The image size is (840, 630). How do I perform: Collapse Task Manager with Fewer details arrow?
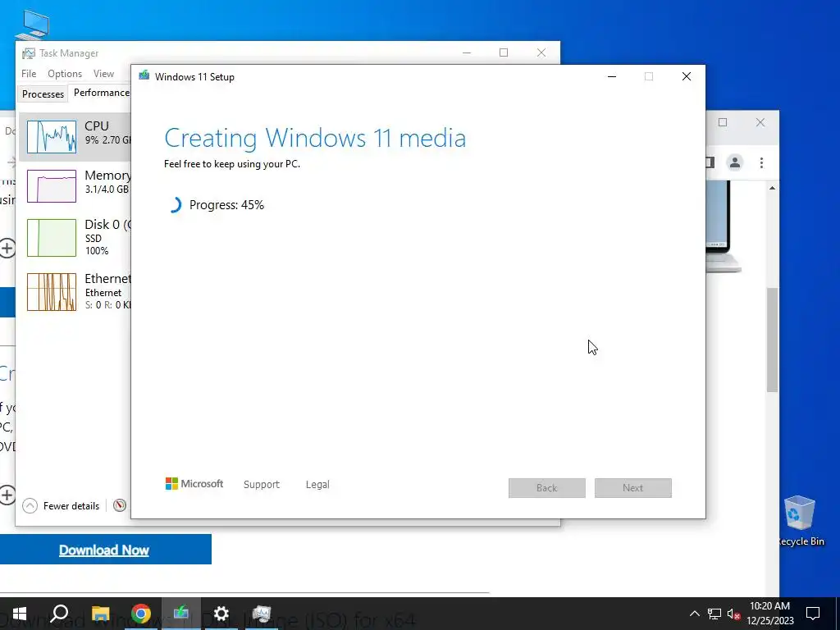pos(30,505)
